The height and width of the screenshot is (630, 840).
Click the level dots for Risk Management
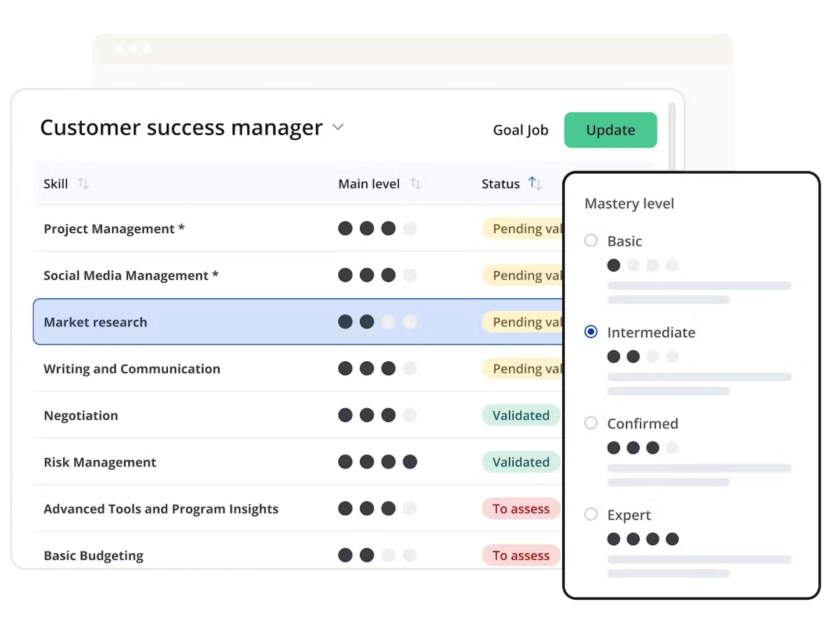[x=377, y=462]
